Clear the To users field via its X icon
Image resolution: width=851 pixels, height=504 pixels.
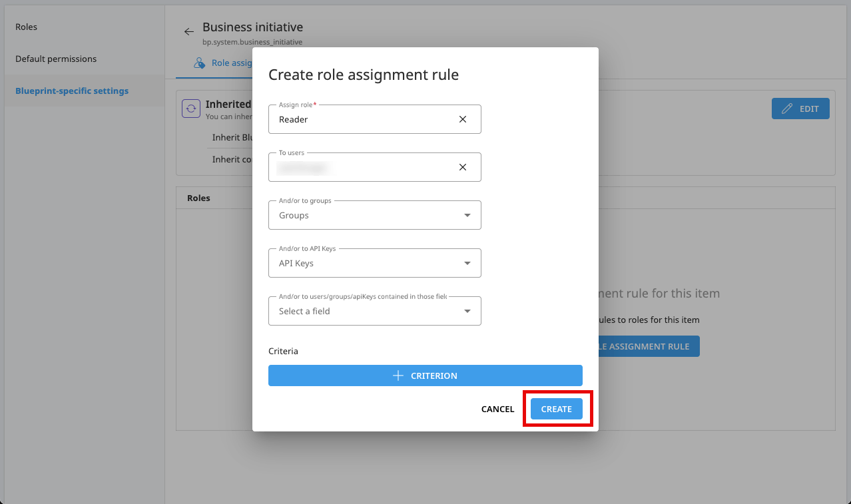[463, 167]
